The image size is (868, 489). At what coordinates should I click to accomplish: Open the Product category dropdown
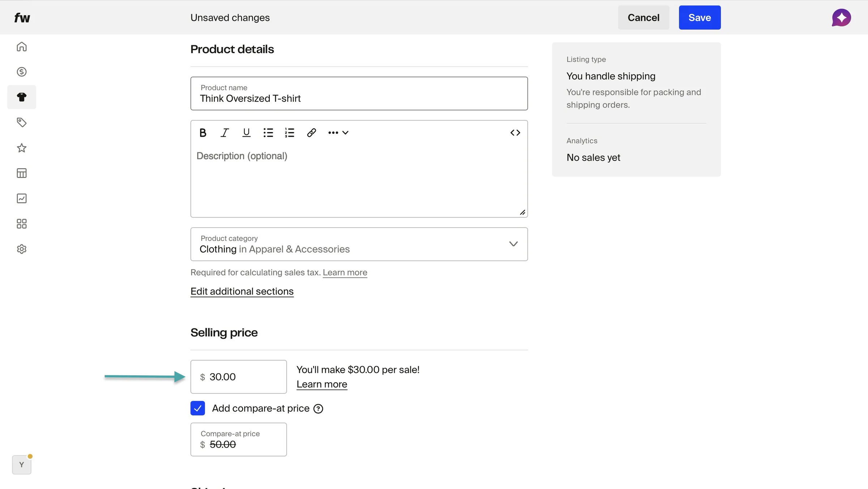(359, 244)
